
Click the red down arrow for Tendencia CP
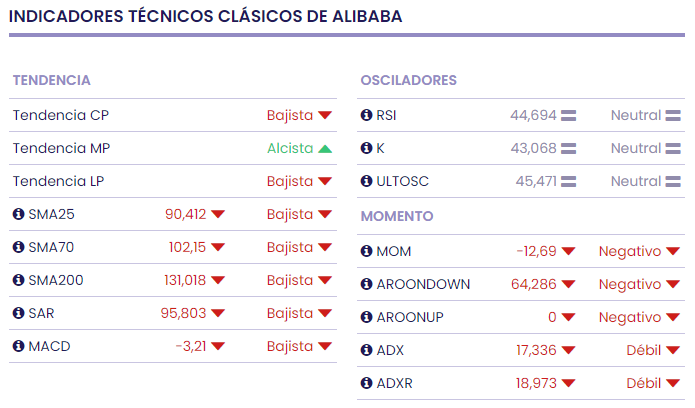click(x=325, y=116)
